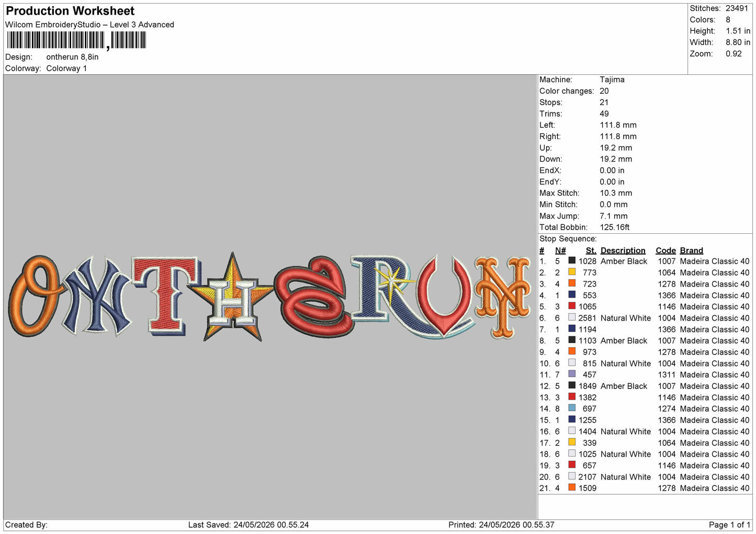Image resolution: width=756 pixels, height=534 pixels.
Task: Select the Total Bobbin value 125.16ft
Action: coord(615,227)
